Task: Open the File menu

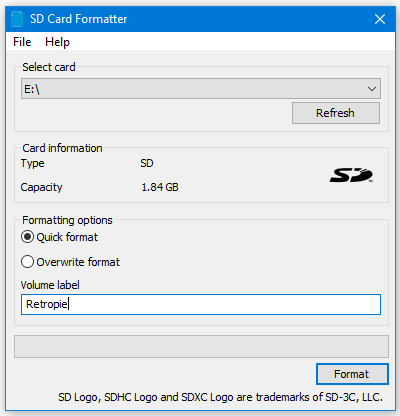Action: 22,42
